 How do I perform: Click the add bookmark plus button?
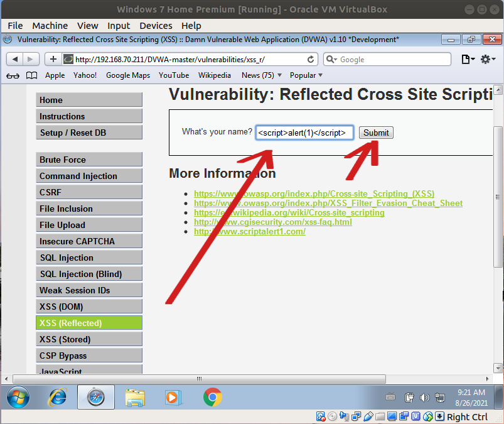53,59
